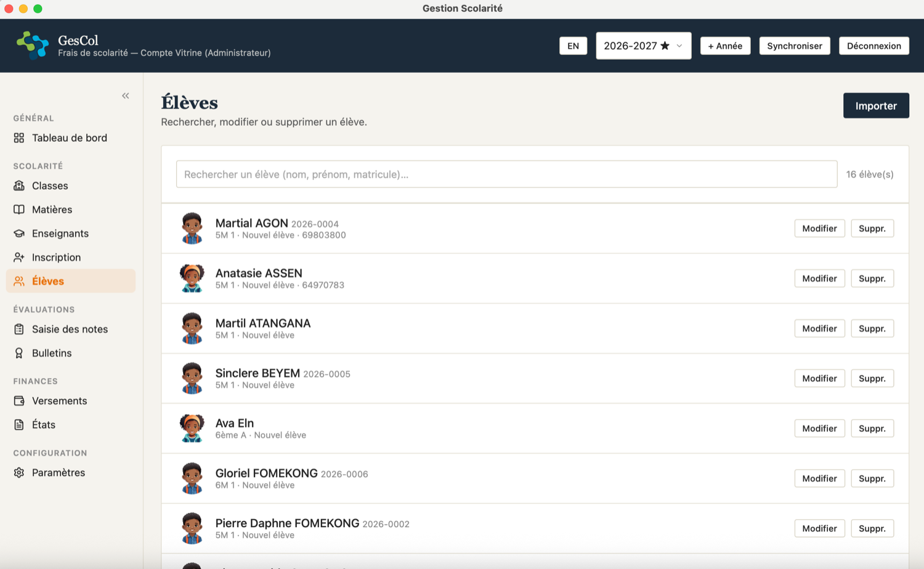This screenshot has width=924, height=569.
Task: Click Sinclere BEYEM's avatar
Action: (x=192, y=378)
